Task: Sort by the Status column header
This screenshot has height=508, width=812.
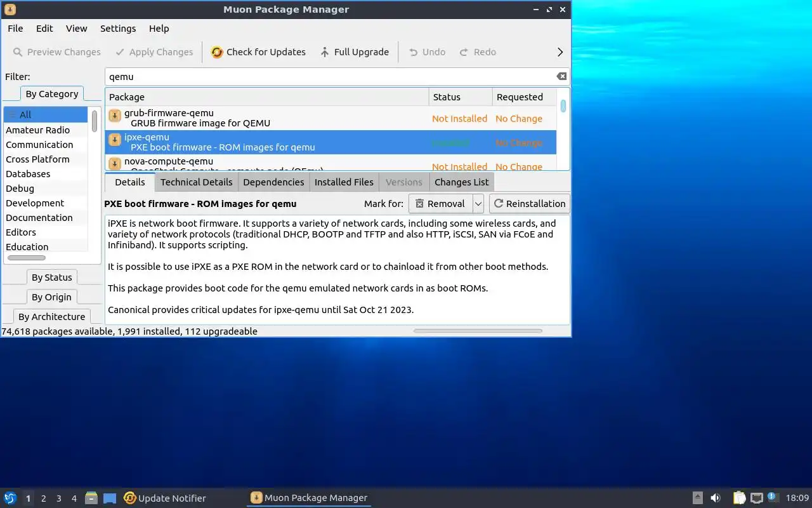Action: tap(461, 97)
